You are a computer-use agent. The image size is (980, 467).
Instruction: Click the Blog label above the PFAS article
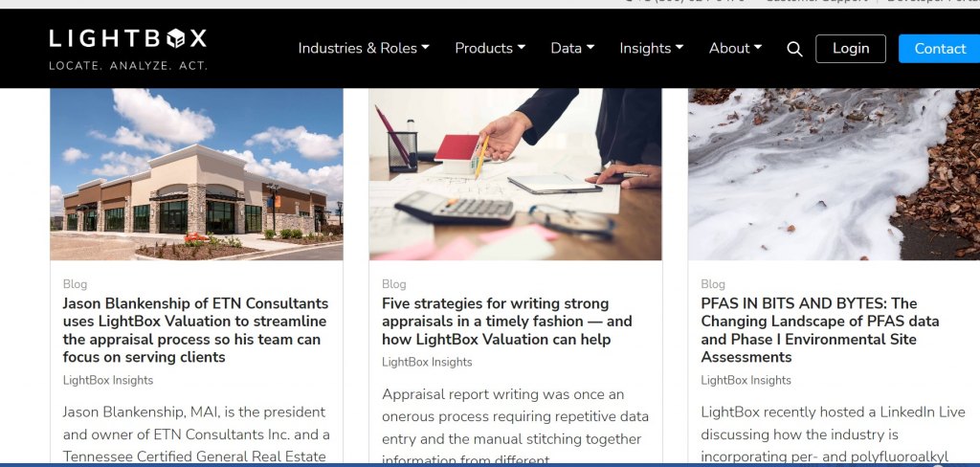713,284
